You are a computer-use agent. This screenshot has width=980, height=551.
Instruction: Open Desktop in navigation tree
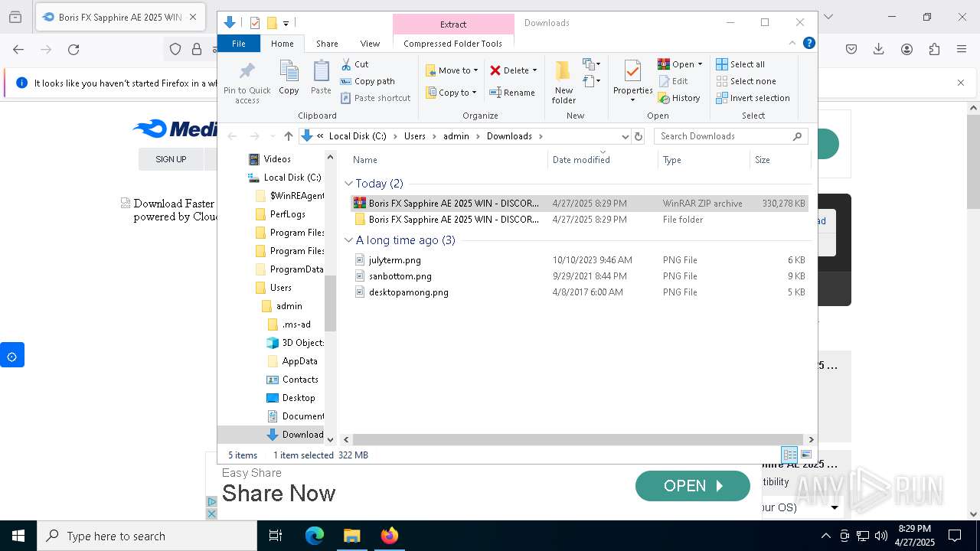click(x=290, y=398)
